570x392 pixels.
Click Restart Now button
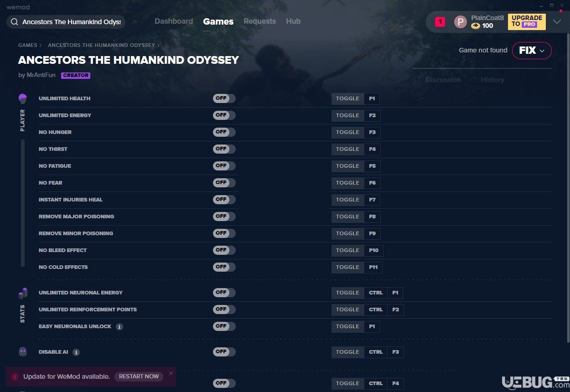pos(139,377)
